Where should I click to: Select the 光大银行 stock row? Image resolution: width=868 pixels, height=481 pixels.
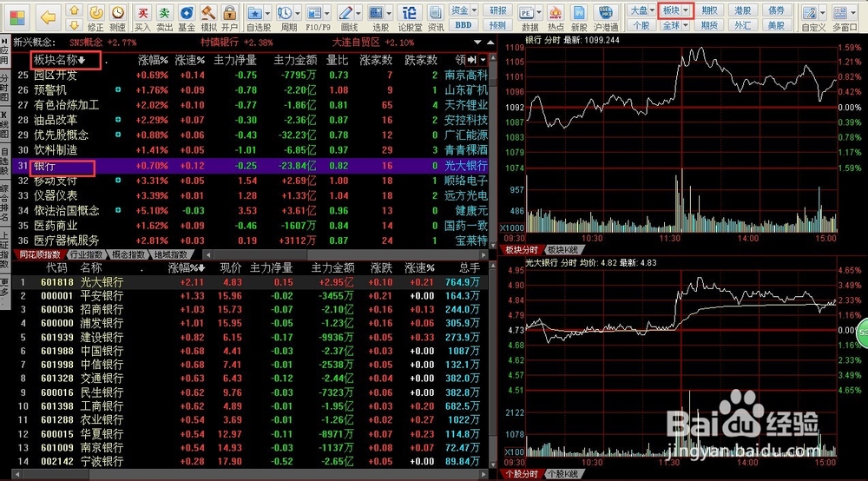pos(250,282)
